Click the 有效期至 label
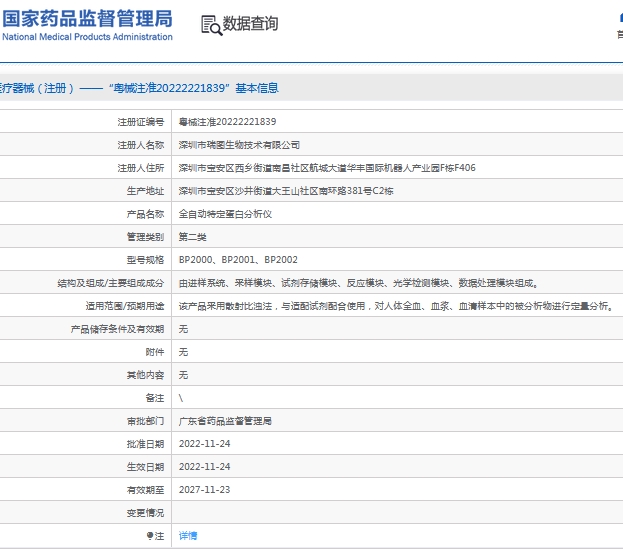The image size is (623, 549). coord(145,490)
